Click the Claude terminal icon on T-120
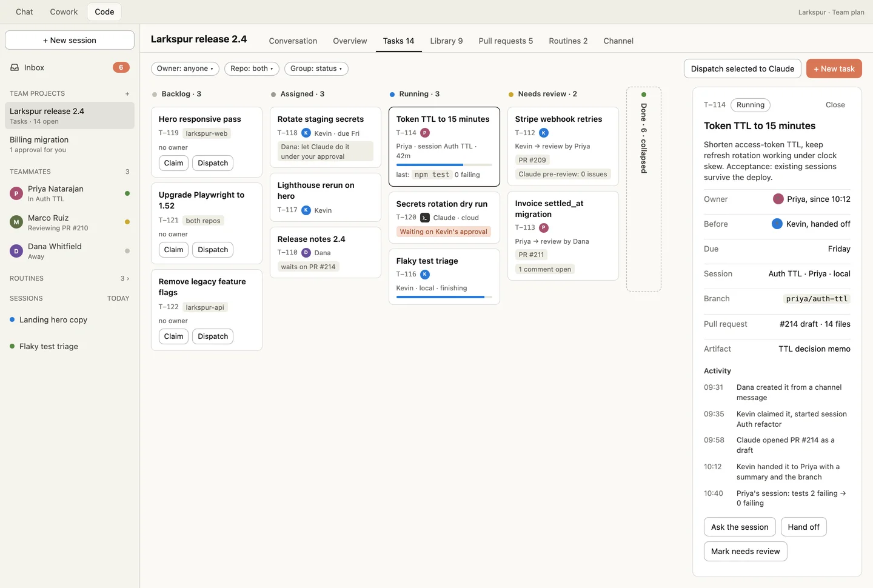Viewport: 873px width, 588px height. 425,218
